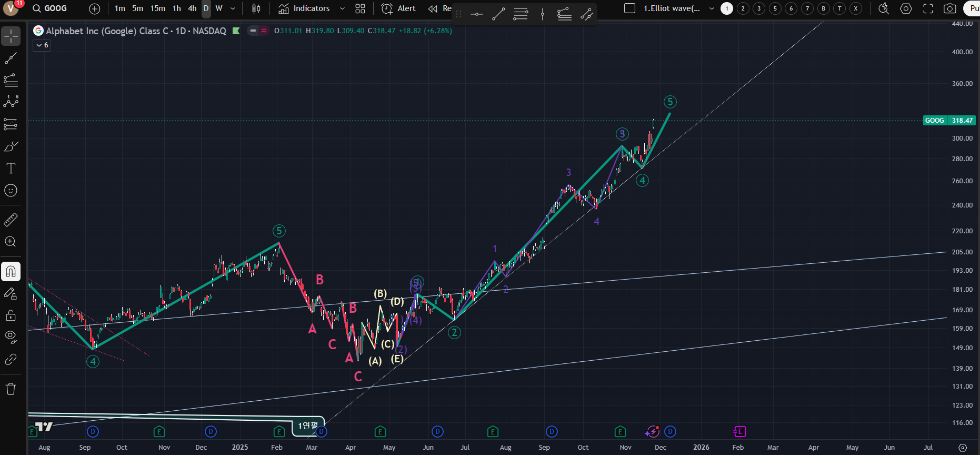The image size is (980, 455).
Task: Choose the brush drawing tool
Action: pos(11,146)
